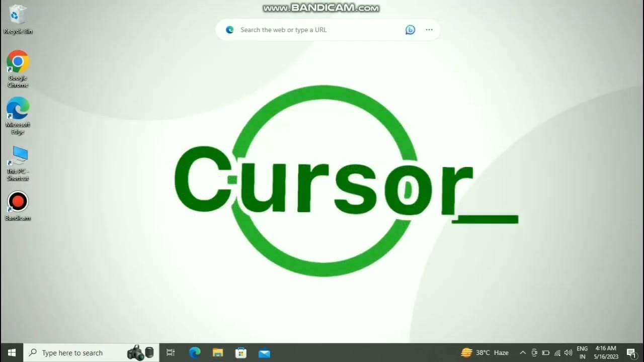Open battery status tray icon
644x362 pixels.
[x=545, y=352]
